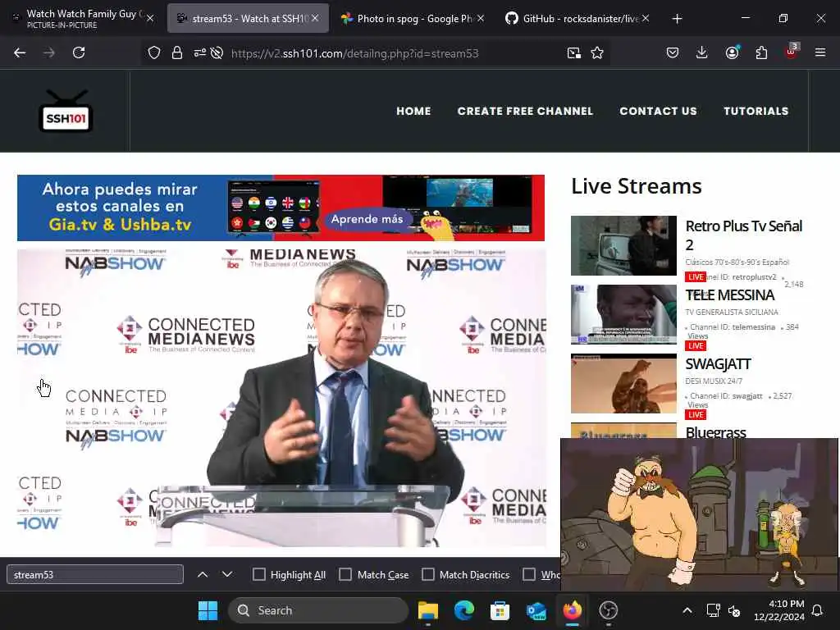This screenshot has width=840, height=630.
Task: Click the forward navigation arrow
Action: pyautogui.click(x=48, y=52)
